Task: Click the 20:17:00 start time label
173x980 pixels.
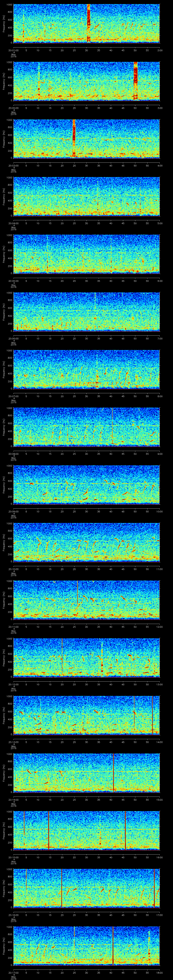Action: tap(13, 972)
